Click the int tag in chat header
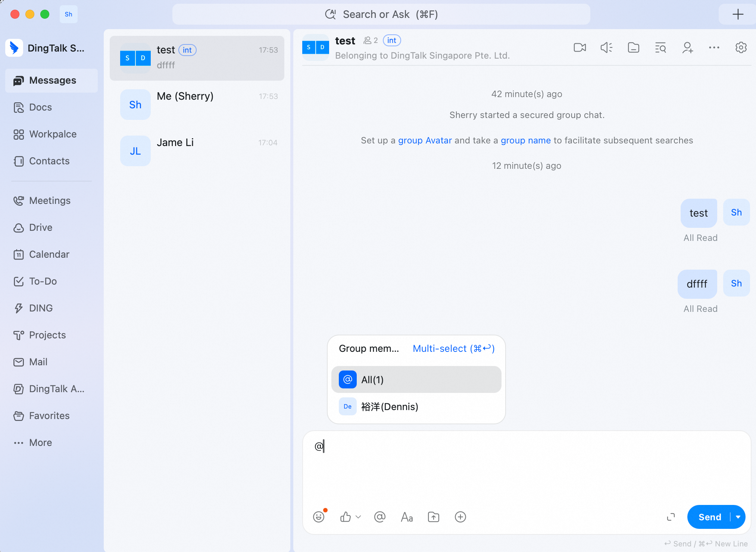This screenshot has height=552, width=756. (392, 40)
